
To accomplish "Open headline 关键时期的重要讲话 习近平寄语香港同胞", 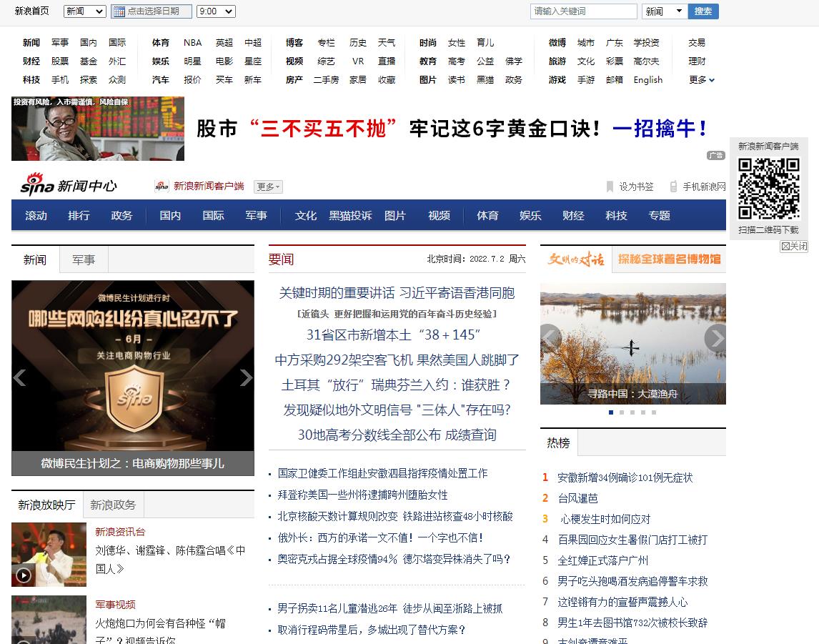I will coord(397,293).
